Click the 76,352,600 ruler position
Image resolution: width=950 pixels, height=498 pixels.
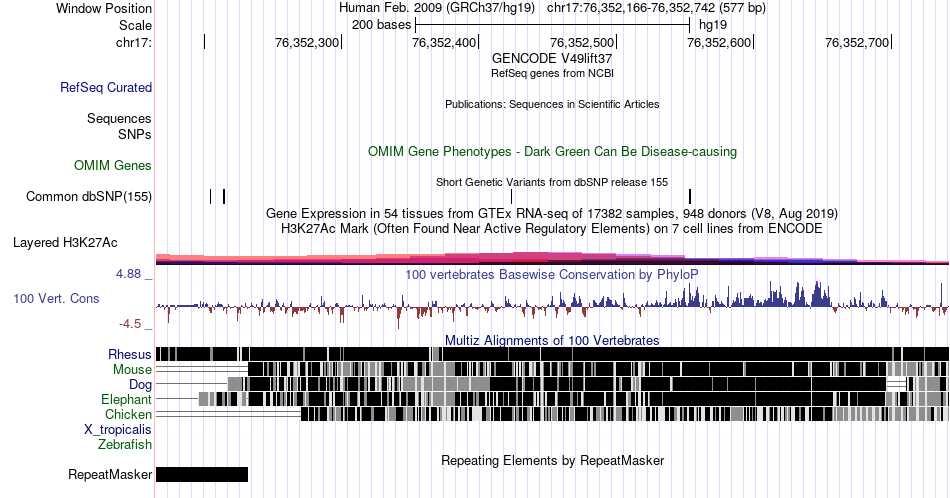coord(719,42)
